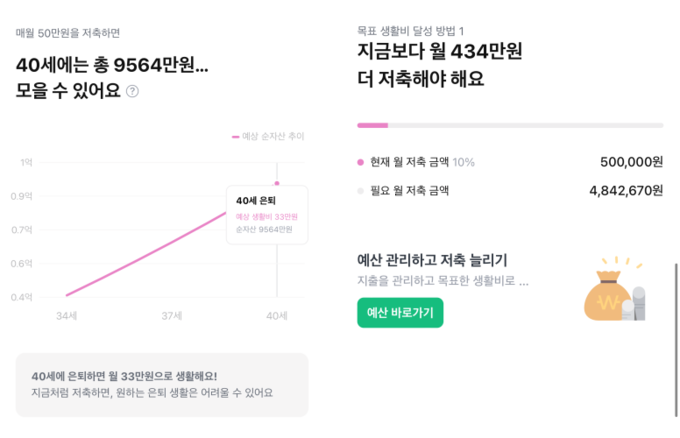The height and width of the screenshot is (438, 680).
Task: Click the pink net worth trend line
Action: 146,254
